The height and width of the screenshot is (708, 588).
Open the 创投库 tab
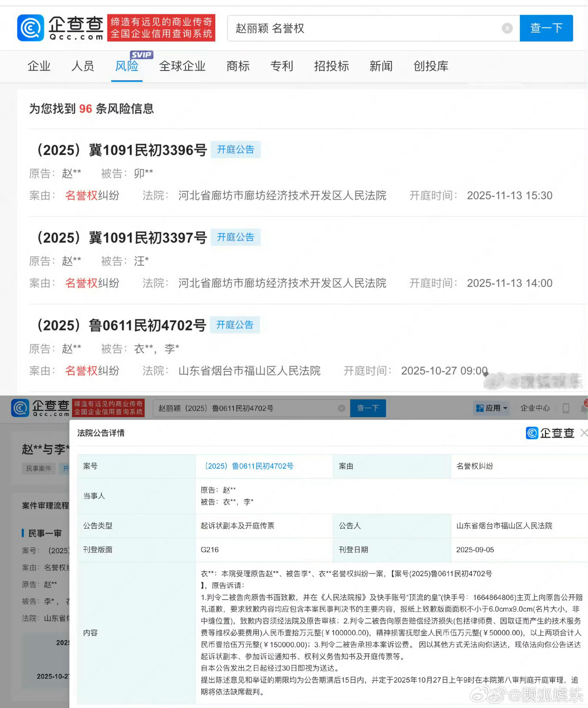[x=431, y=66]
